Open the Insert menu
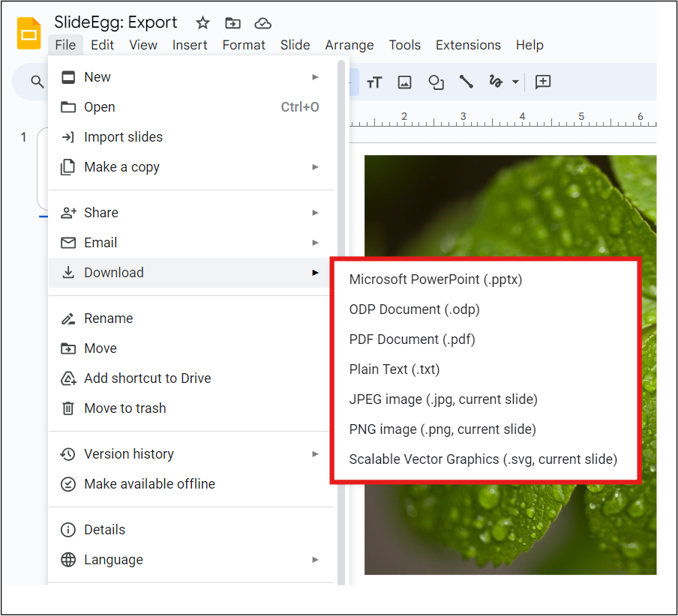Screen dimensions: 678x616 [x=190, y=45]
